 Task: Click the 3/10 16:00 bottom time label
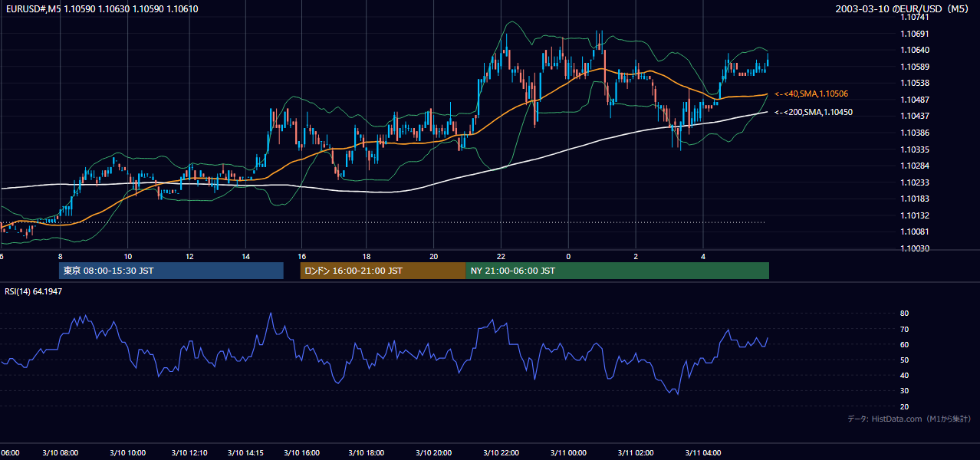tap(303, 452)
